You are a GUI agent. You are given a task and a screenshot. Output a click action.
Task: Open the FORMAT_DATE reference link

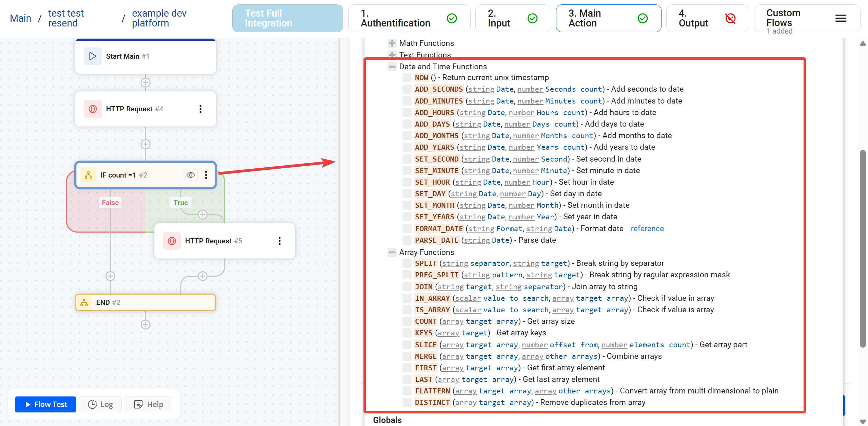[647, 229]
